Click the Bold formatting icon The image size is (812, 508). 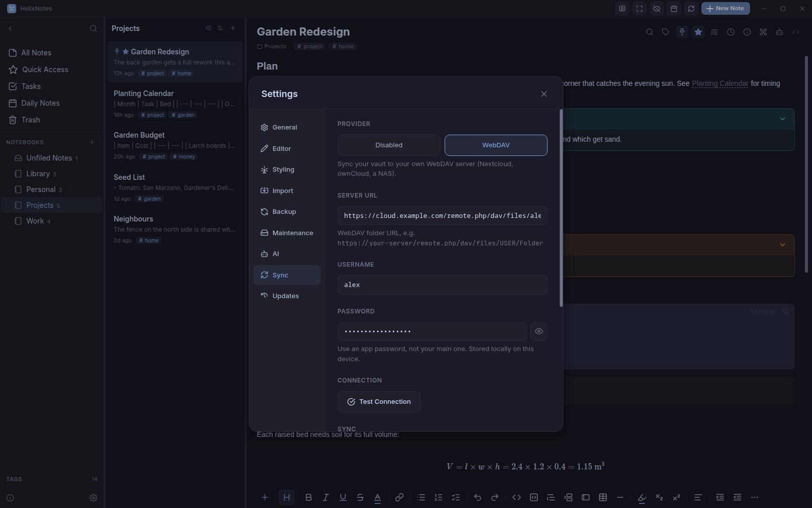[x=309, y=497]
